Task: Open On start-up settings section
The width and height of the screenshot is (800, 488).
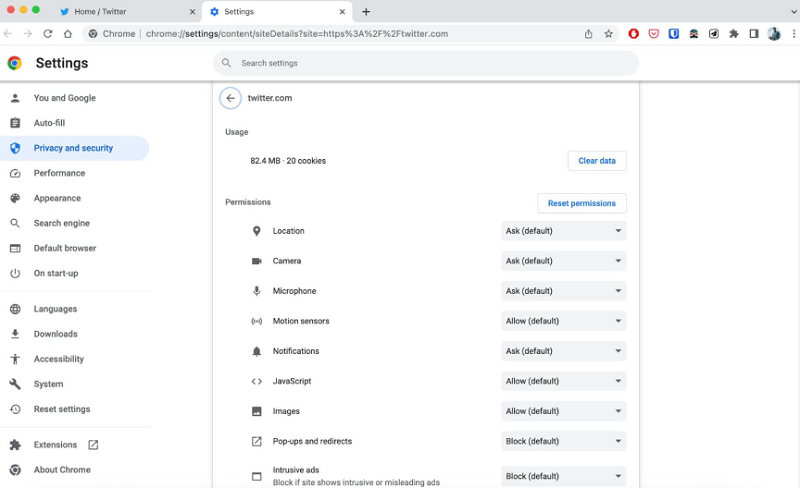Action: (74, 273)
